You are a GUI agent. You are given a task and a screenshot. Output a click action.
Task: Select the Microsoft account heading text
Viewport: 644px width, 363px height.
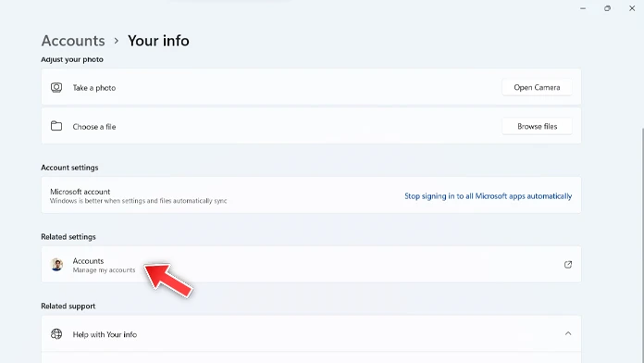pyautogui.click(x=80, y=192)
